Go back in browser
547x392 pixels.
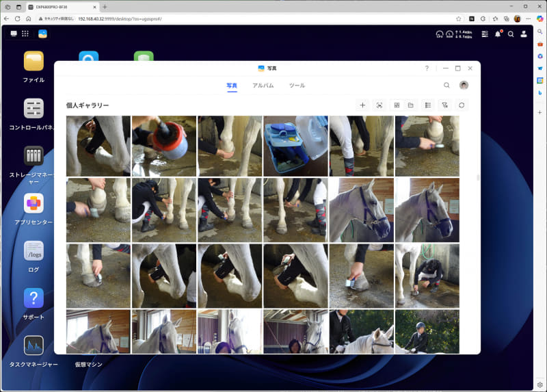[6, 19]
